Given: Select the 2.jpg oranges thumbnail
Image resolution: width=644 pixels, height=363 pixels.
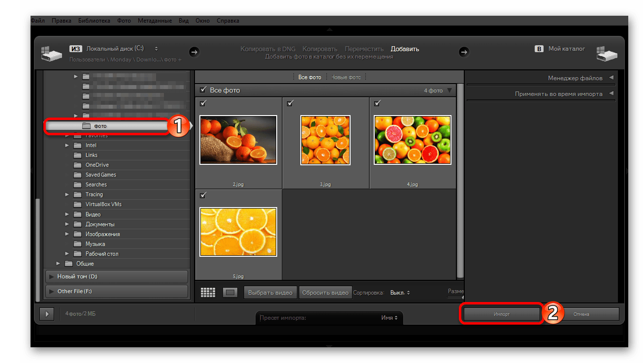Looking at the screenshot, I should 238,140.
